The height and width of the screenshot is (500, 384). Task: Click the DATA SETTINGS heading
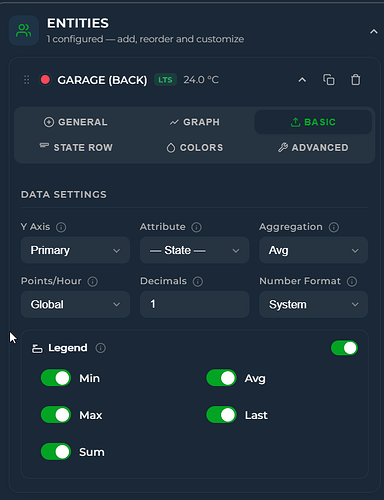point(64,195)
